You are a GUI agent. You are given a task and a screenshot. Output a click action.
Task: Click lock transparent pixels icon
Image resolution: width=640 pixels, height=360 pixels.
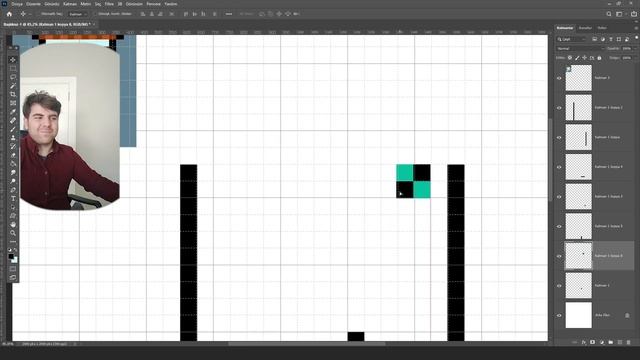tap(570, 58)
